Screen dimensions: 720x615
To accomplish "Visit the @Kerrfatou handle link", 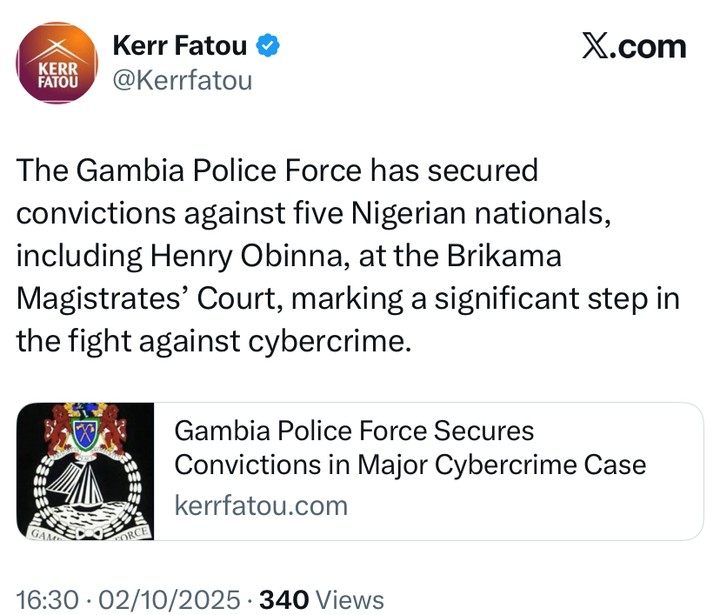I will (x=182, y=80).
